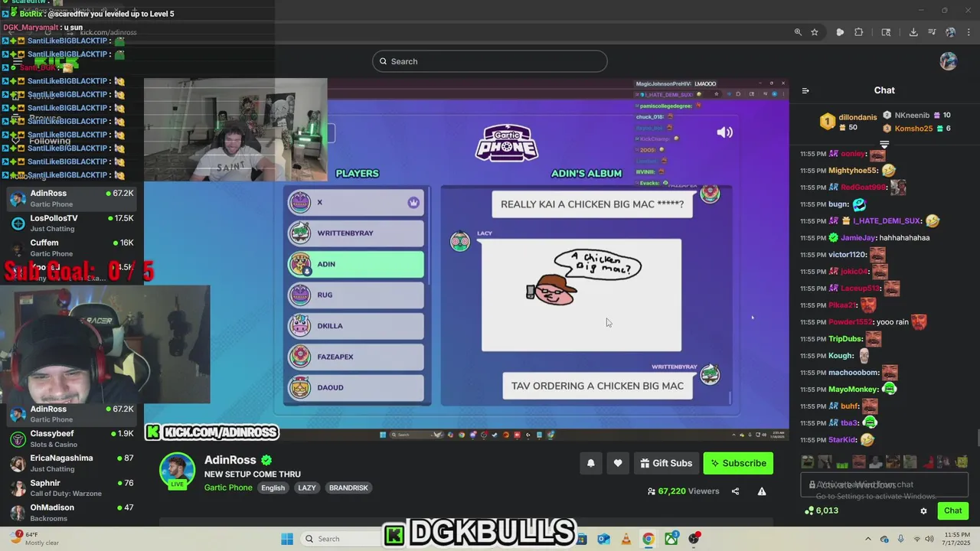Click MayoMonkey username in chat

click(x=852, y=390)
